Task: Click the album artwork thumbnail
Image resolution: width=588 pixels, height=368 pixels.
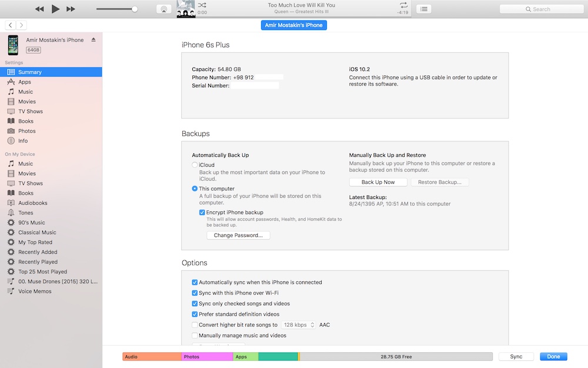Action: pyautogui.click(x=186, y=9)
